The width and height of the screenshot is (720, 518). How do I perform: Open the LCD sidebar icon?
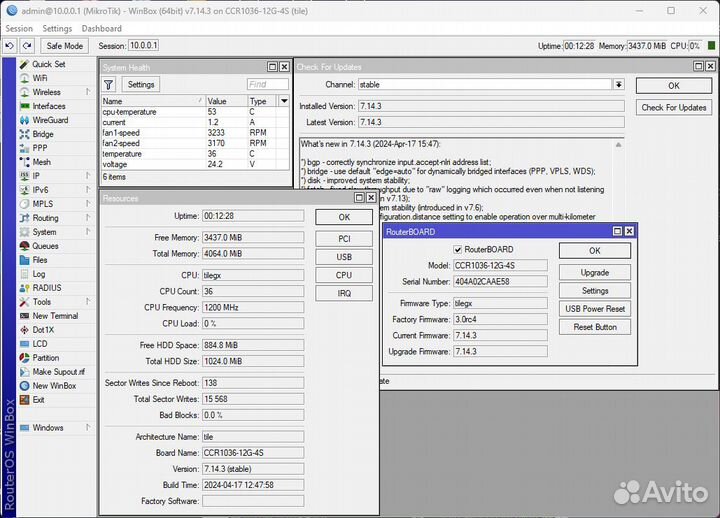24,344
